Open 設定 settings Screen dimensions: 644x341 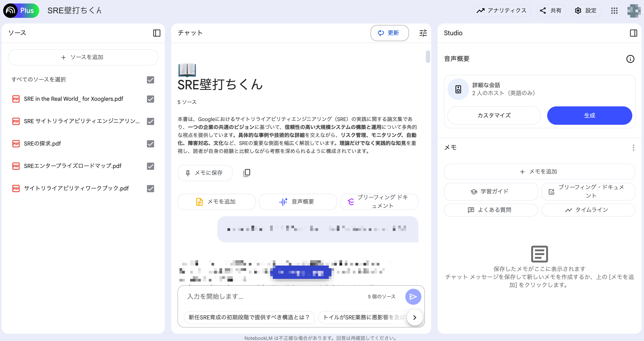tap(586, 11)
